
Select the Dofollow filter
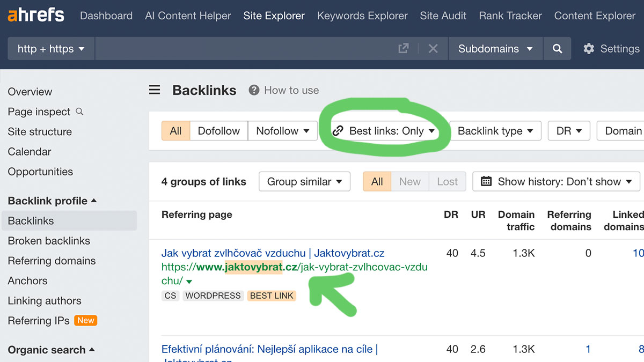tap(219, 131)
